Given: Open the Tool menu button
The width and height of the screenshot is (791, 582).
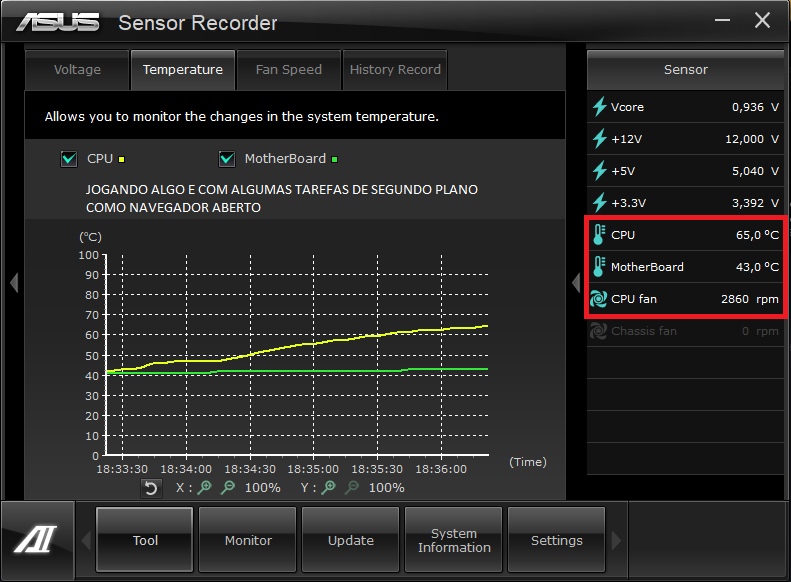Looking at the screenshot, I should pyautogui.click(x=145, y=540).
